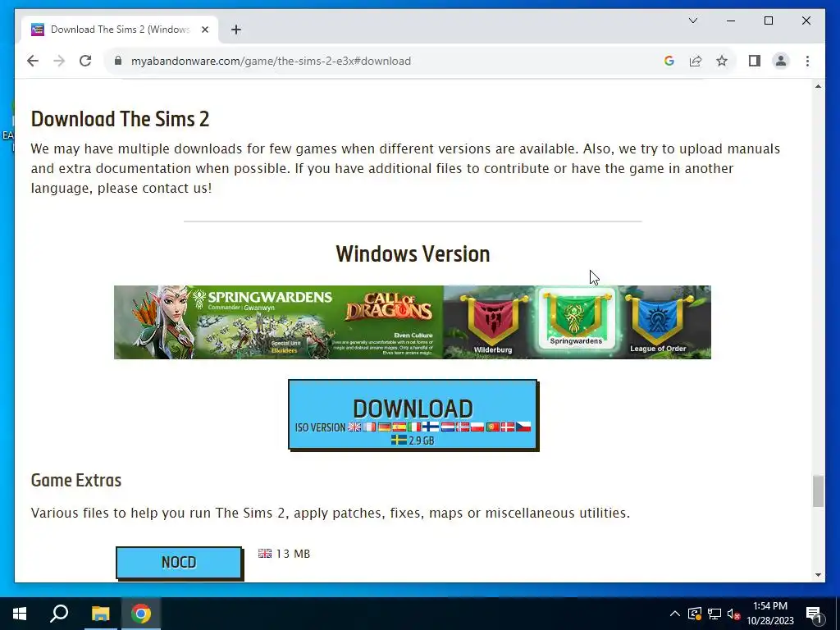View site information via the lock icon
This screenshot has width=840, height=630.
pyautogui.click(x=118, y=61)
